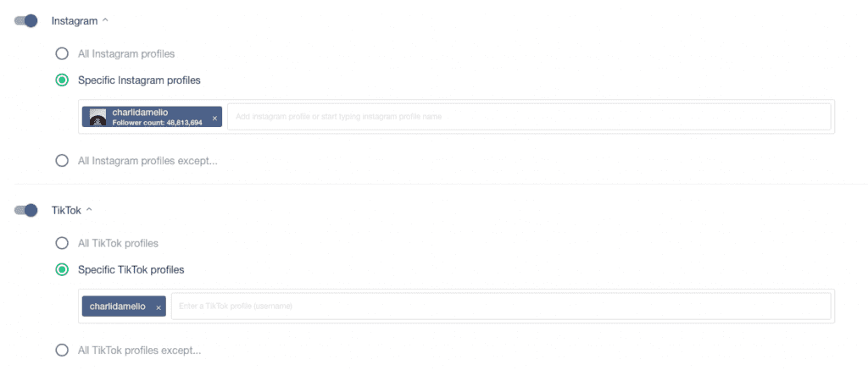The width and height of the screenshot is (868, 370).
Task: Choose All TikTok profiles except option
Action: click(62, 350)
